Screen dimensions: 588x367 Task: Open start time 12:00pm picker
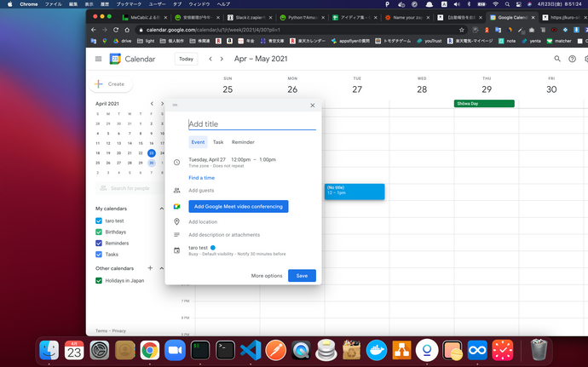(x=241, y=160)
